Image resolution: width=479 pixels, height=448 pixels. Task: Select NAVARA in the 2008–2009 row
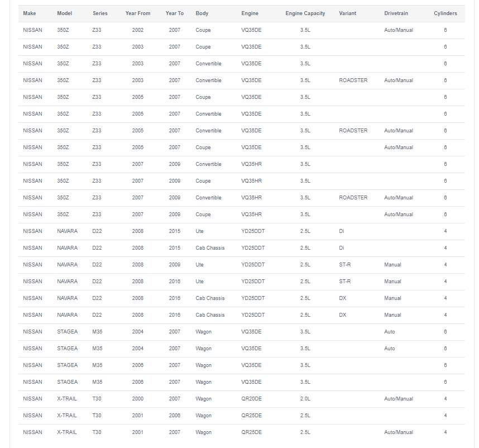coord(67,265)
